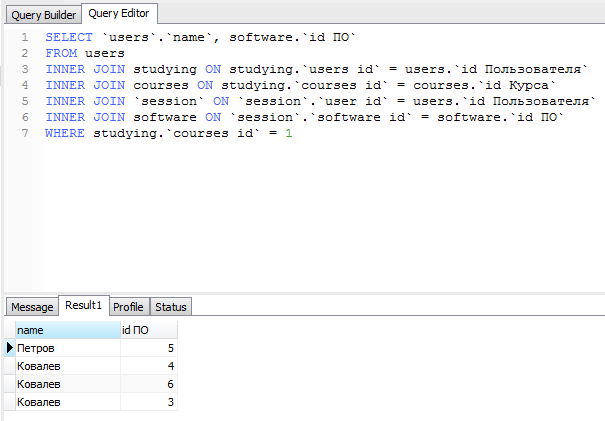Open the Message tab
The width and height of the screenshot is (605, 421).
(32, 307)
